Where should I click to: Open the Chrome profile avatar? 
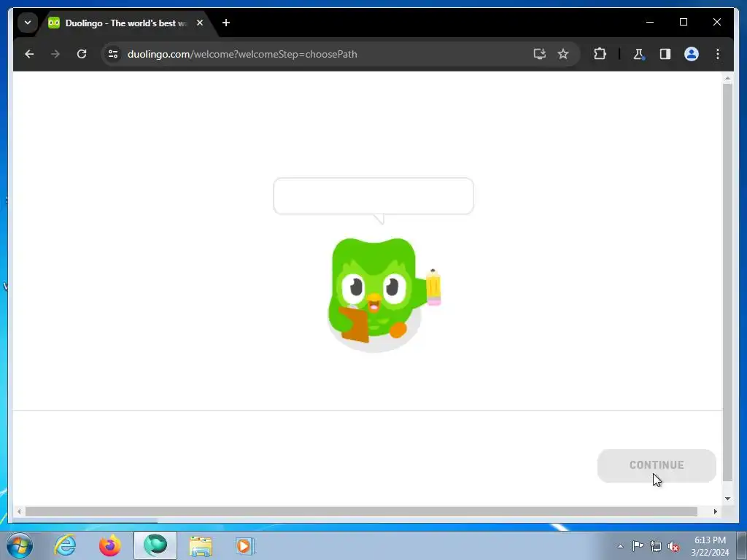coord(692,54)
